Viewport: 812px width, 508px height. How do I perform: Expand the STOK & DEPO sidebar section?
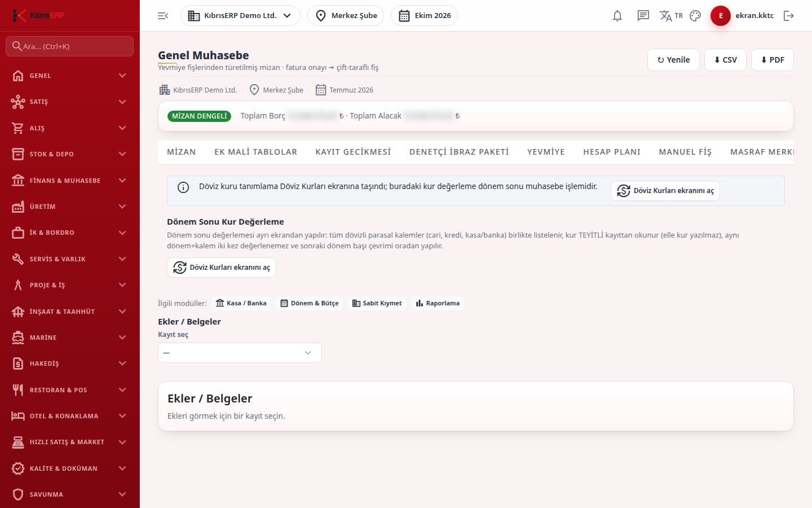point(70,154)
